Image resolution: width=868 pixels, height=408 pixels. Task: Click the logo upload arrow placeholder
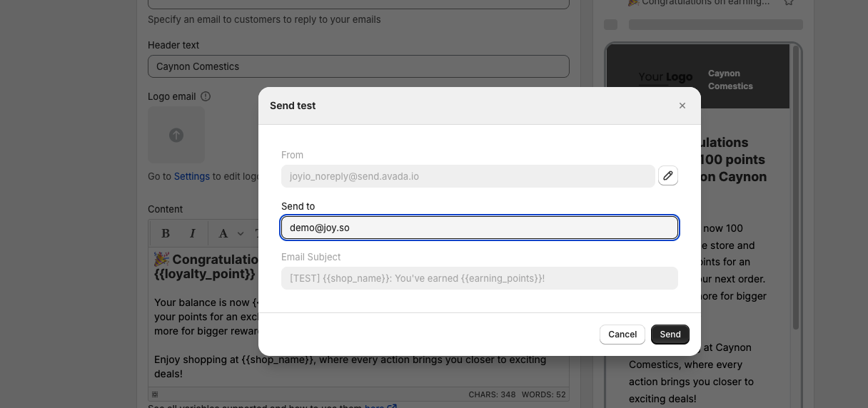coord(176,135)
